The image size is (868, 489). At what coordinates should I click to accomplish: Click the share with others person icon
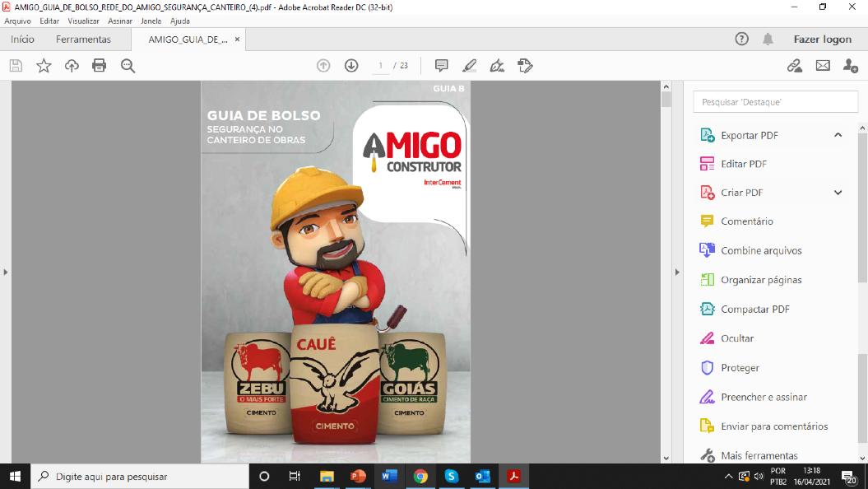click(x=851, y=65)
